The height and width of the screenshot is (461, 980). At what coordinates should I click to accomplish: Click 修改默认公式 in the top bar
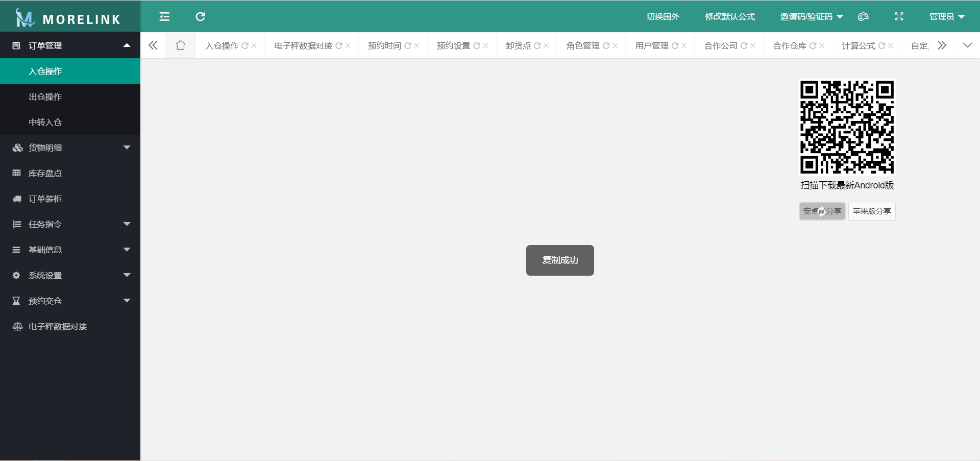[730, 17]
